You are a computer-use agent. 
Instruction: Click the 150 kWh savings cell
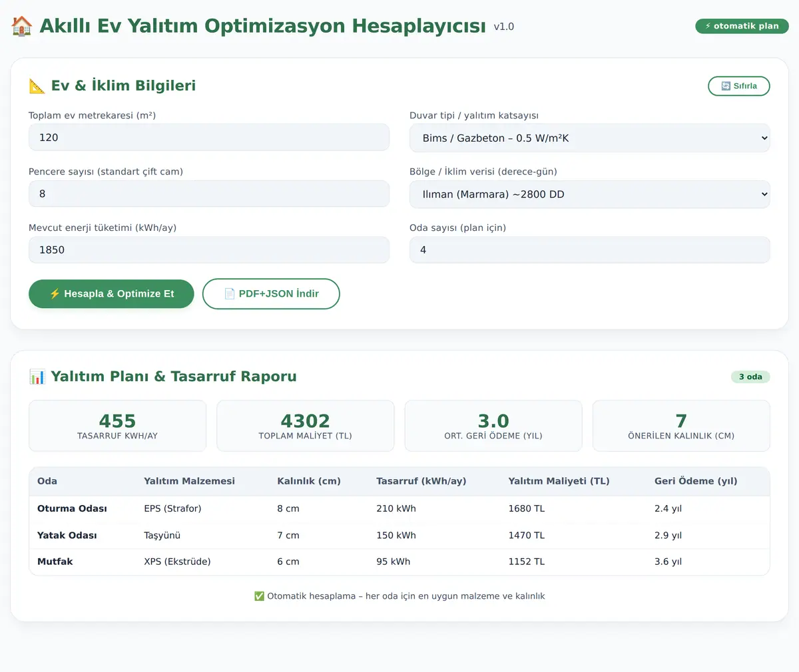(x=396, y=535)
